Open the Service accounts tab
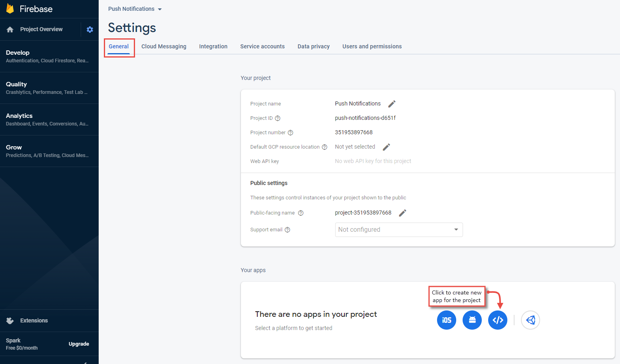Image resolution: width=620 pixels, height=364 pixels. click(262, 46)
